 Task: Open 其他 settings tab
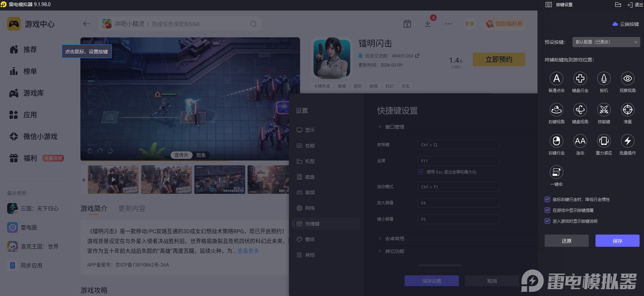[x=326, y=255]
